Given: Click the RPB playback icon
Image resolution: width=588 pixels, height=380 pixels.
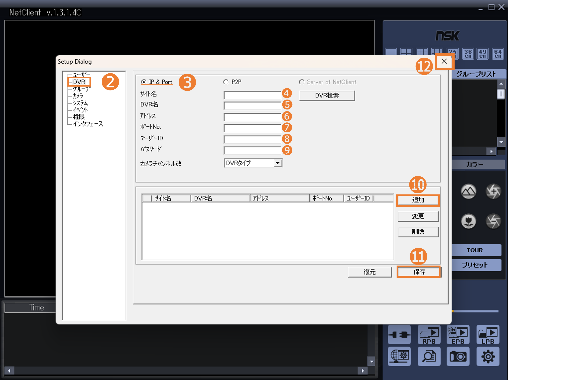Looking at the screenshot, I should tap(429, 335).
